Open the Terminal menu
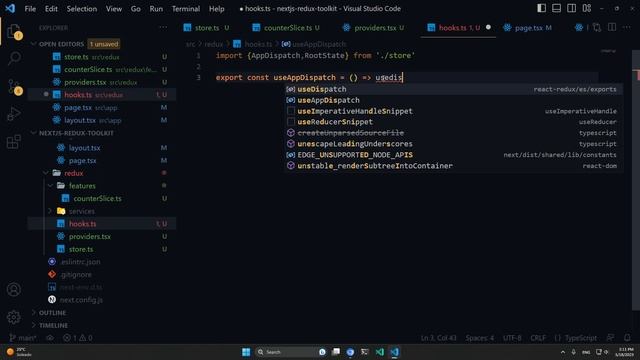The height and width of the screenshot is (360, 640). point(186,9)
